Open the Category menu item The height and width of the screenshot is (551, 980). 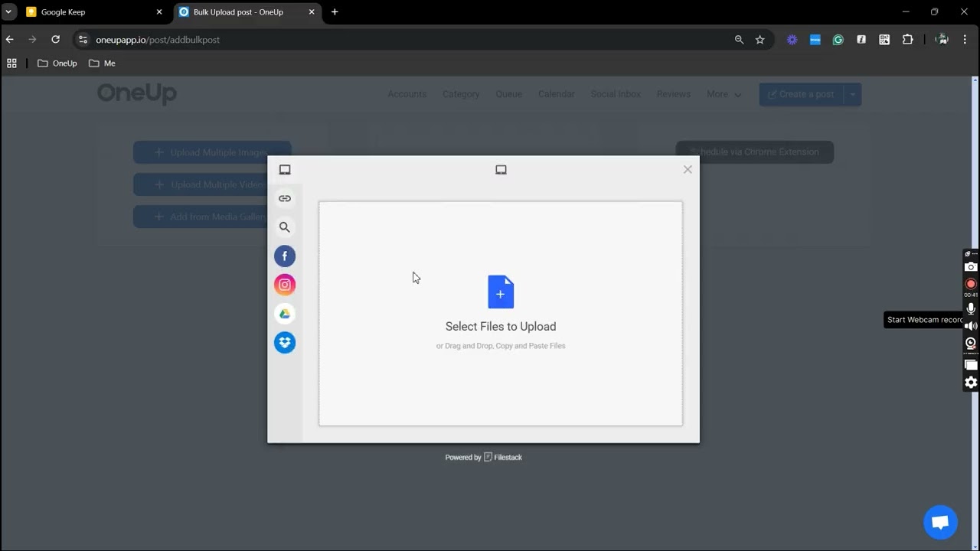coord(461,94)
